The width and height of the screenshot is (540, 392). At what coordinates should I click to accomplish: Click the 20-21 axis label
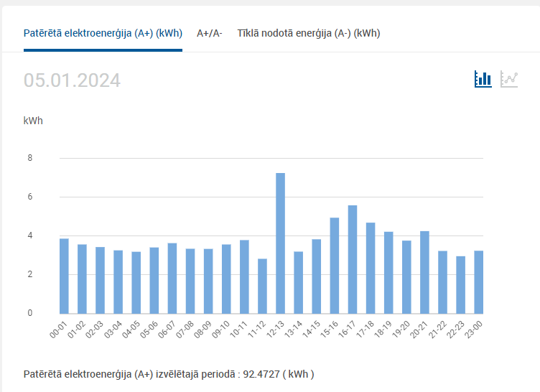pos(419,330)
